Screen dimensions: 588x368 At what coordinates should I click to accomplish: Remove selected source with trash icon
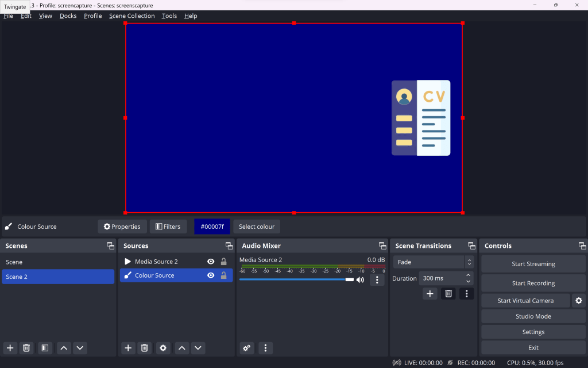pos(144,348)
